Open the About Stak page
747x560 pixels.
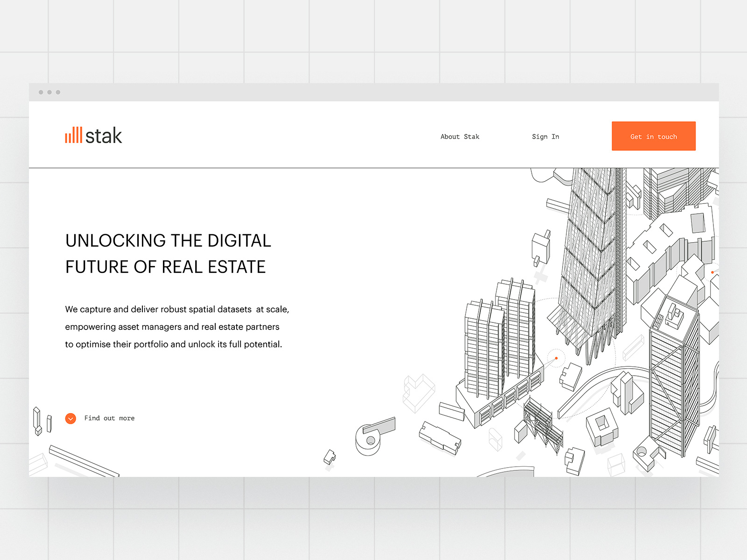coord(459,137)
